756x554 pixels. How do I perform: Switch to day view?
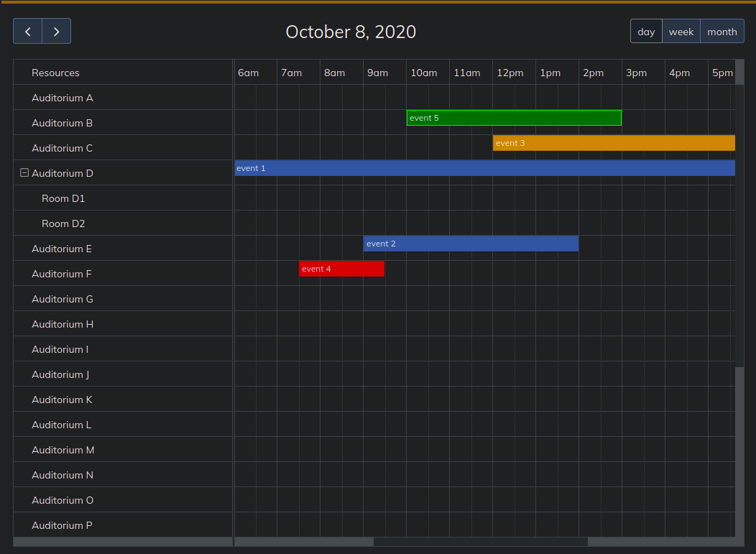coord(646,32)
